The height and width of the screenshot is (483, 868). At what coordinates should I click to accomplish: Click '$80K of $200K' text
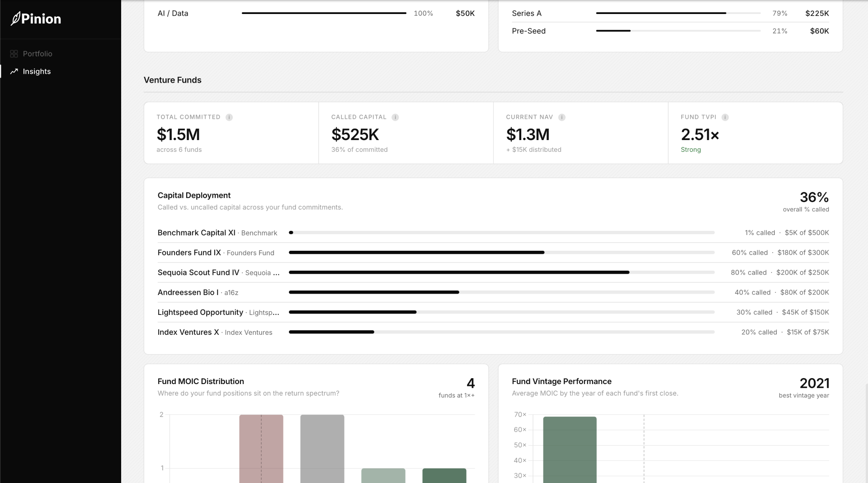[805, 292]
